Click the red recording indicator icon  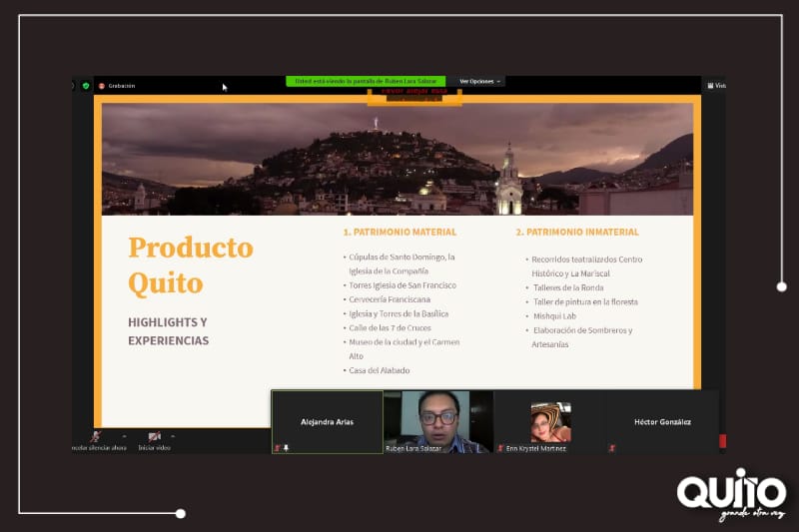pyautogui.click(x=102, y=86)
